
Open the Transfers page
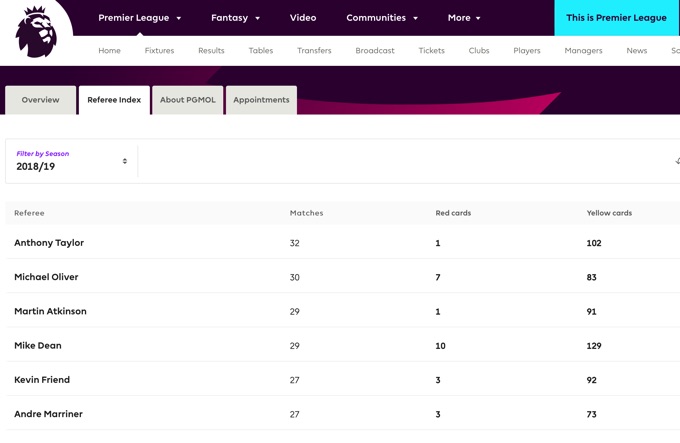coord(314,50)
